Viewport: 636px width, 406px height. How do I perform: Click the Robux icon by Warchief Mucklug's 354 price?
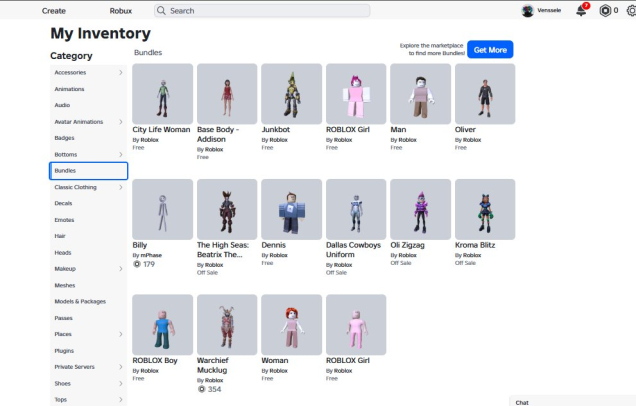tap(202, 389)
